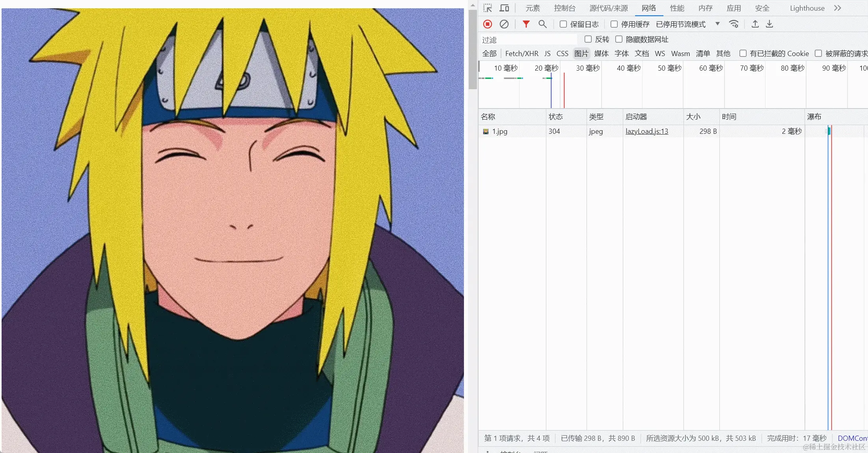Enable 隐藏数据网址 checkbox
868x453 pixels.
click(619, 39)
